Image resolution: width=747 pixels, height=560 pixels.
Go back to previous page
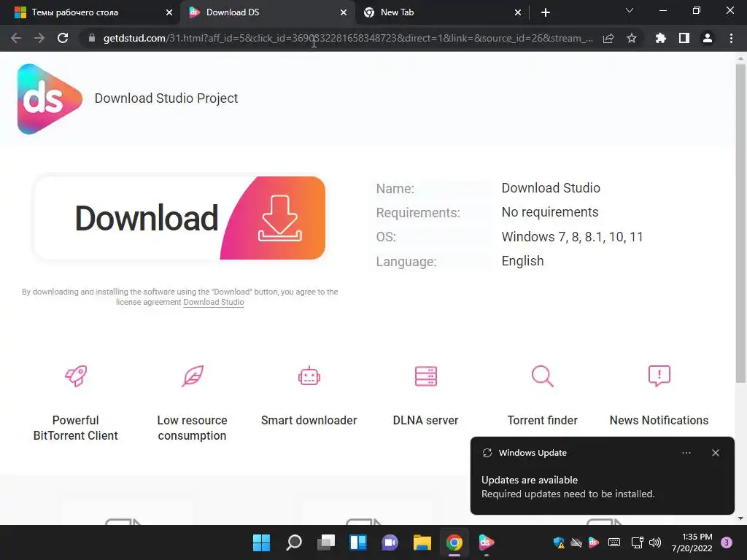pyautogui.click(x=16, y=38)
